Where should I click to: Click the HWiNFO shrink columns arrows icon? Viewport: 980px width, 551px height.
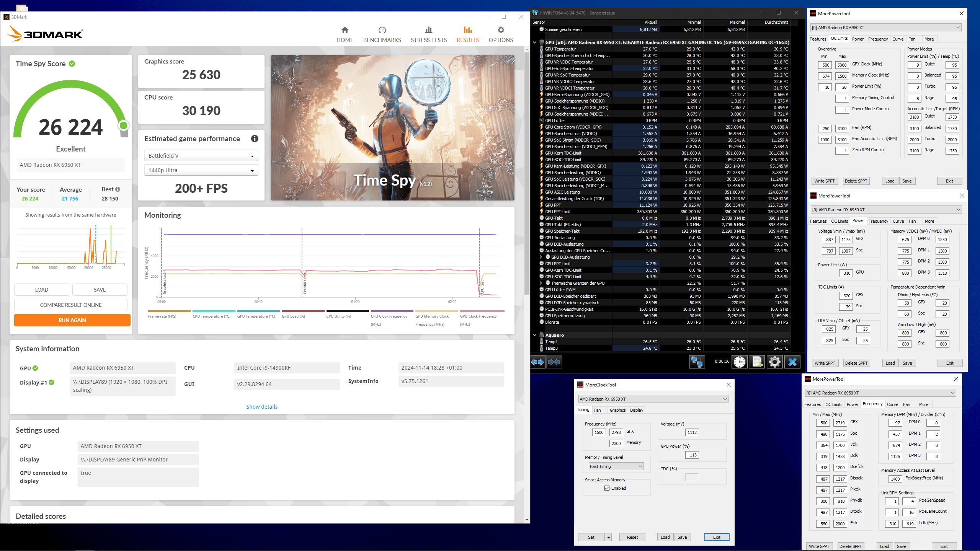tap(554, 362)
